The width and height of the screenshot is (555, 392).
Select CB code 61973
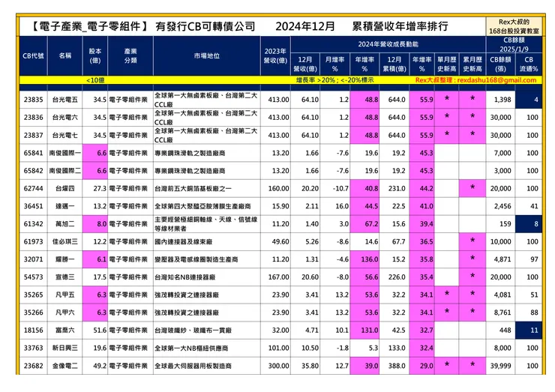pyautogui.click(x=33, y=241)
